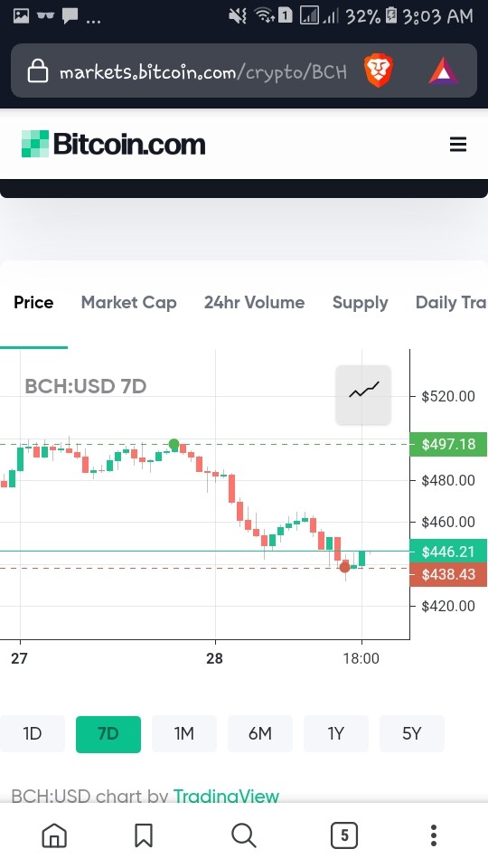Tap the Brave Shields lion icon
488x868 pixels.
tap(378, 71)
